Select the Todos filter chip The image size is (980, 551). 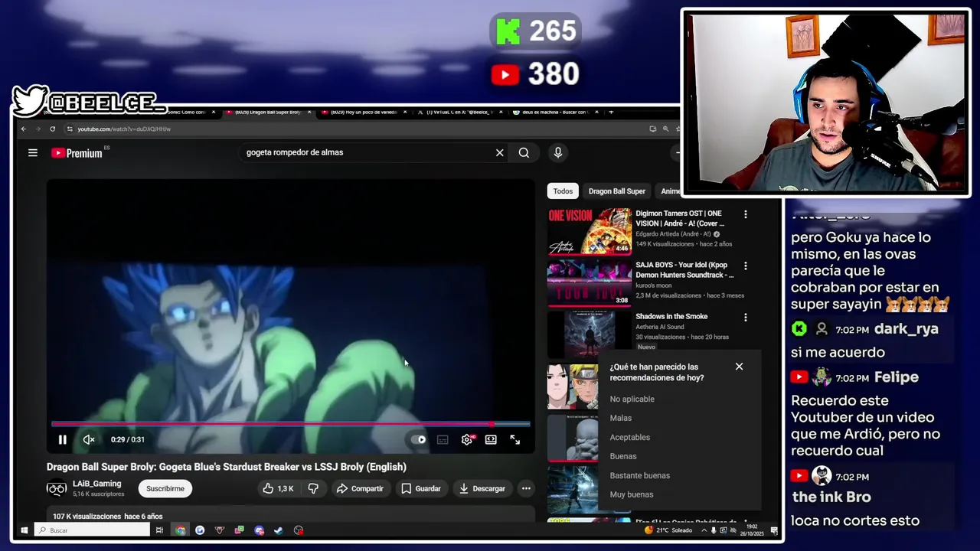(x=563, y=191)
